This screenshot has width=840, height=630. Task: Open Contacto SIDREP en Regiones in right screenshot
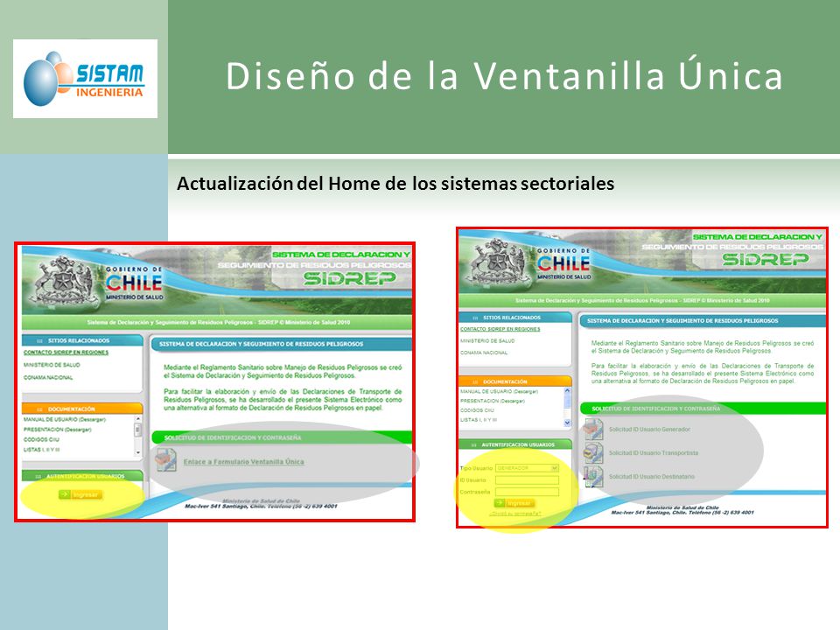point(500,329)
